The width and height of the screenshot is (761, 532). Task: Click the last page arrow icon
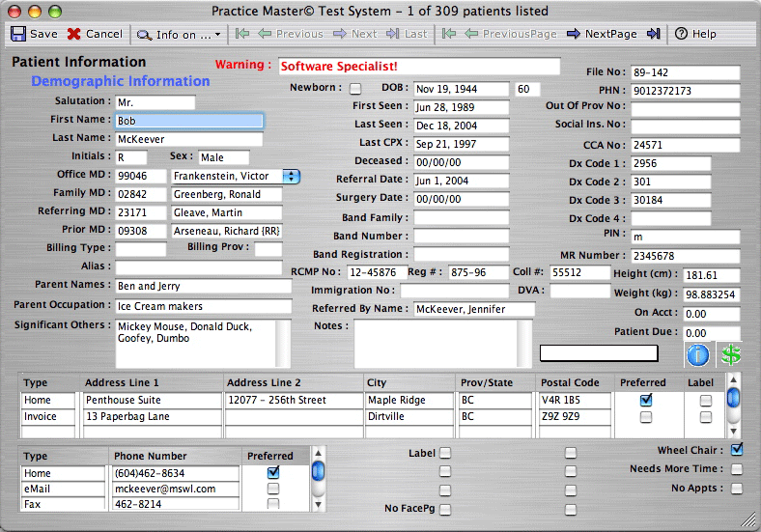tap(654, 34)
